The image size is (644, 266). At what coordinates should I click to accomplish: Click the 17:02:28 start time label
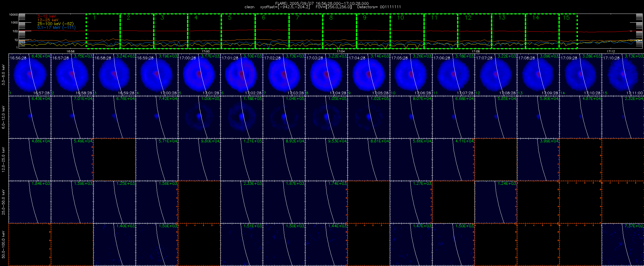[272, 58]
